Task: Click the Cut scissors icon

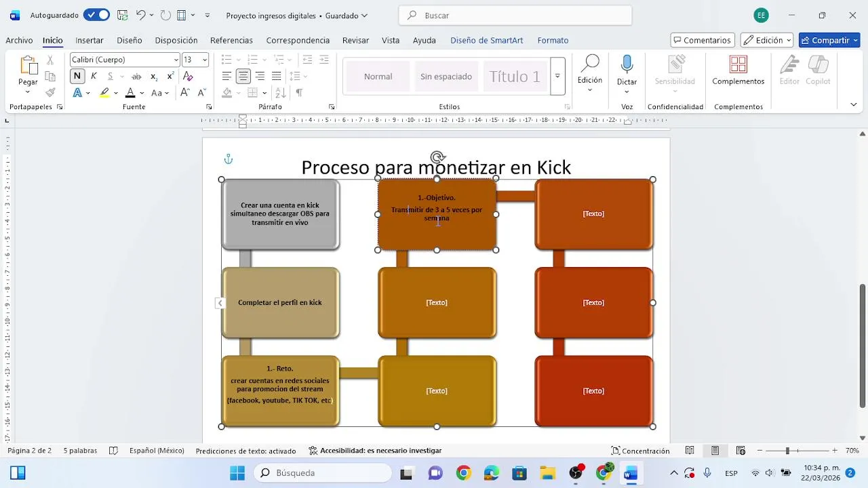Action: point(50,60)
